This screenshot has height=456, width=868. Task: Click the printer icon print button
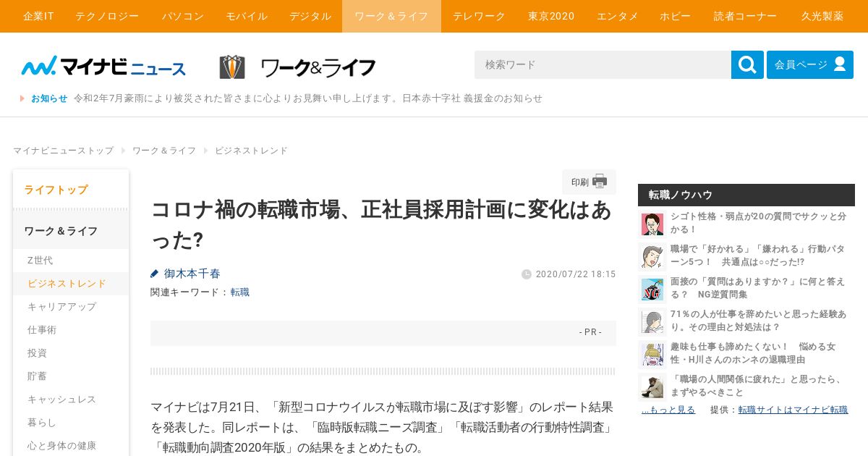click(x=589, y=182)
